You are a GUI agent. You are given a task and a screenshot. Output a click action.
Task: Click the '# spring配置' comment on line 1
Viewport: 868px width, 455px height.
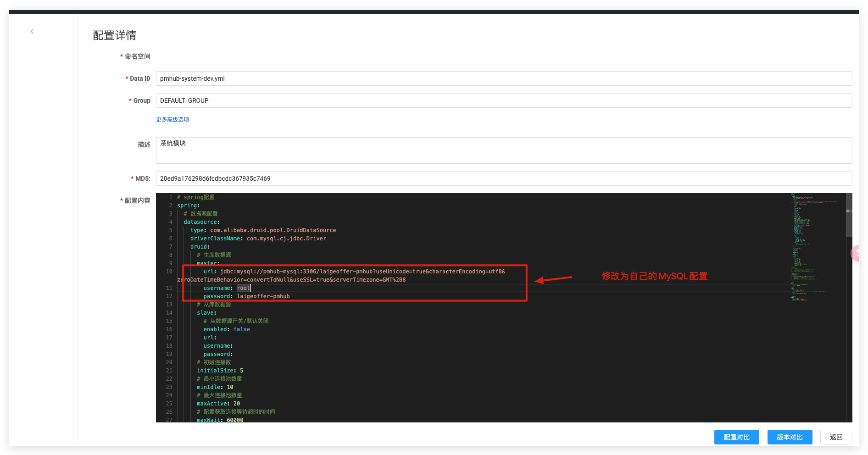coord(196,197)
